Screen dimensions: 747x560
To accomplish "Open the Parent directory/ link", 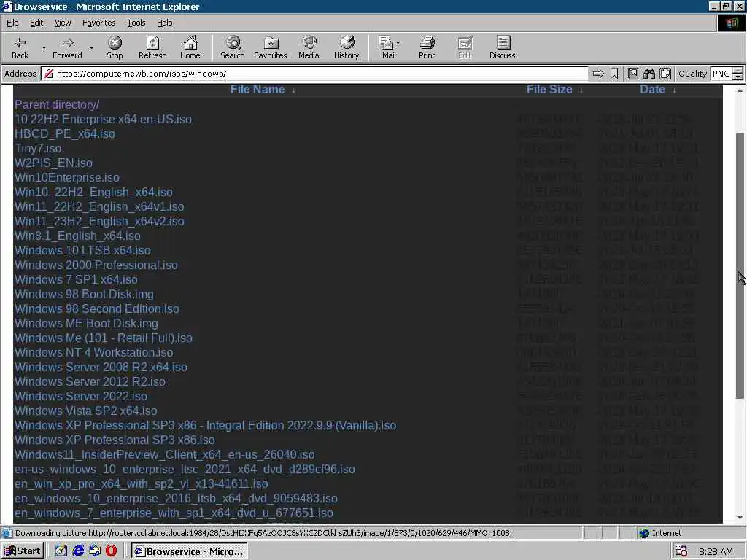I will pos(57,105).
